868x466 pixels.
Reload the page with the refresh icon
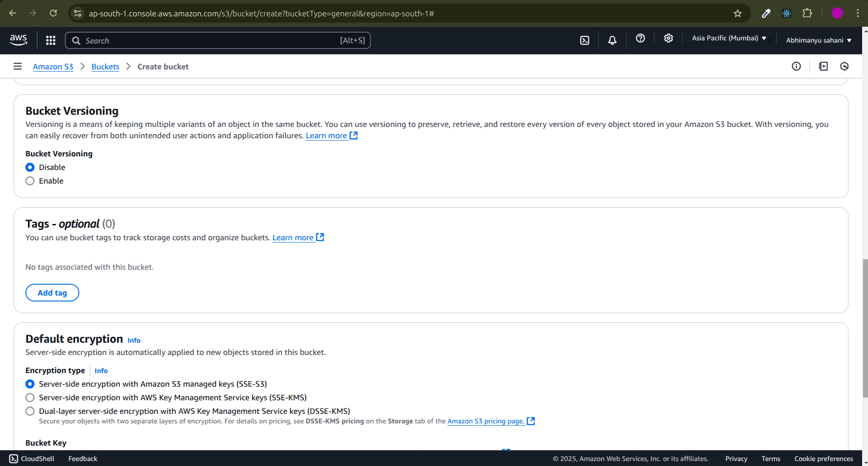pos(53,13)
